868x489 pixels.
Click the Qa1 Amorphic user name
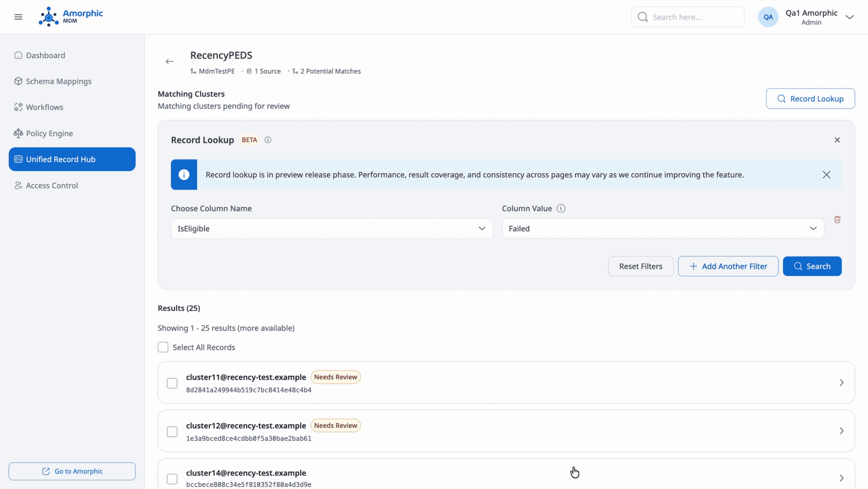[811, 13]
